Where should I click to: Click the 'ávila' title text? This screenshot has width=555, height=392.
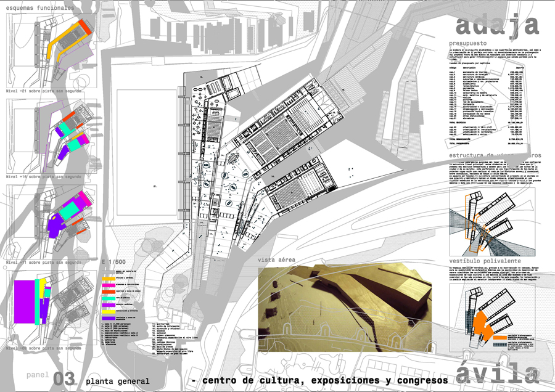point(497,374)
